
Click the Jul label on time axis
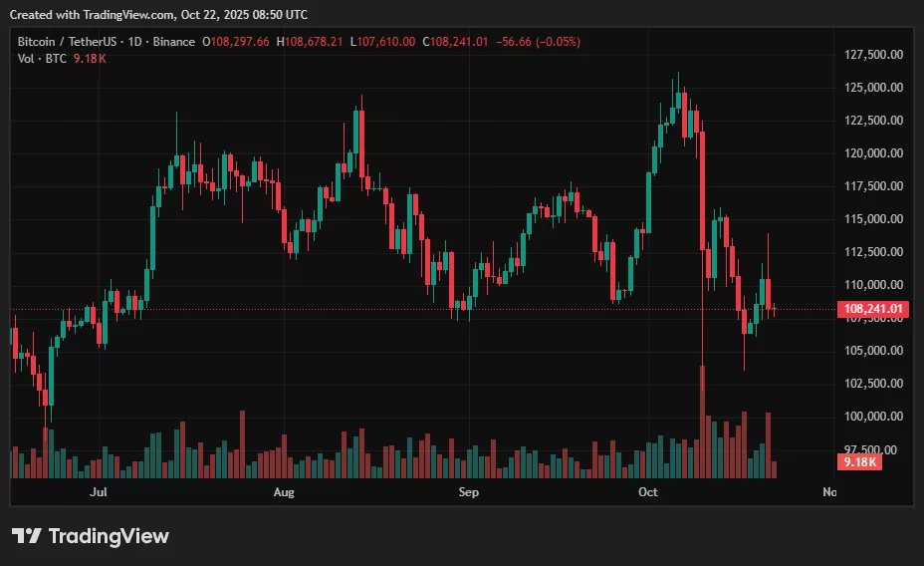98,492
